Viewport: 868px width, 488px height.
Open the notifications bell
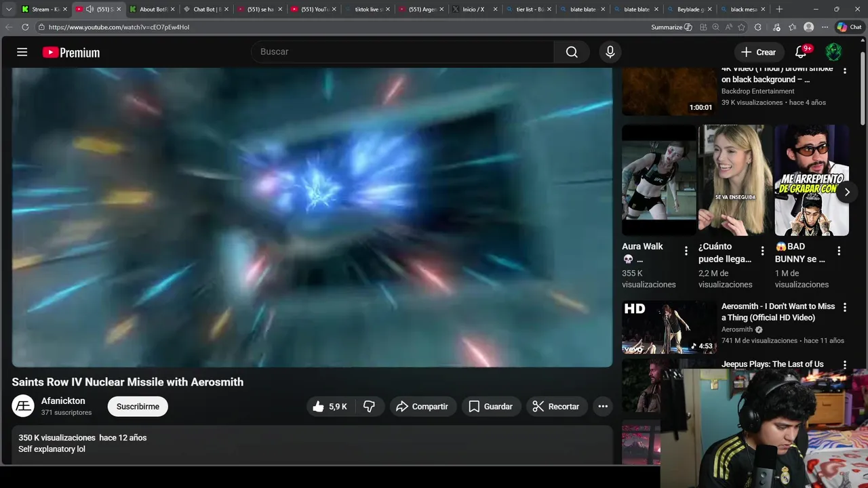coord(801,52)
